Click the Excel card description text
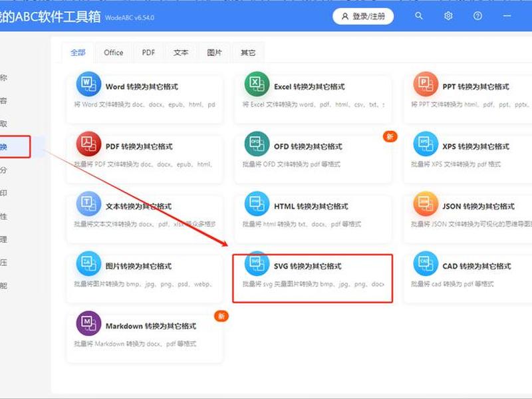The image size is (532, 399). [x=313, y=104]
